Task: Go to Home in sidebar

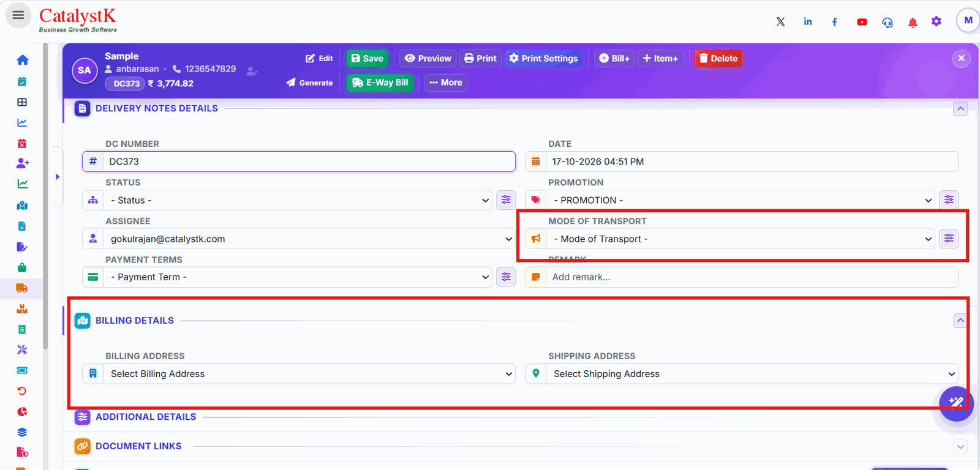Action: 23,60
